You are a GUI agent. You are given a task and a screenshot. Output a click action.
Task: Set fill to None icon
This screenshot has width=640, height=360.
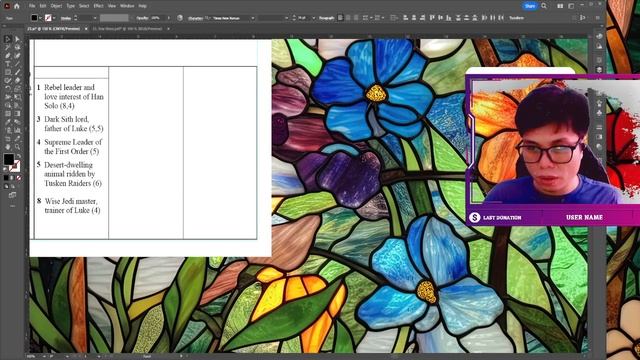[19, 178]
